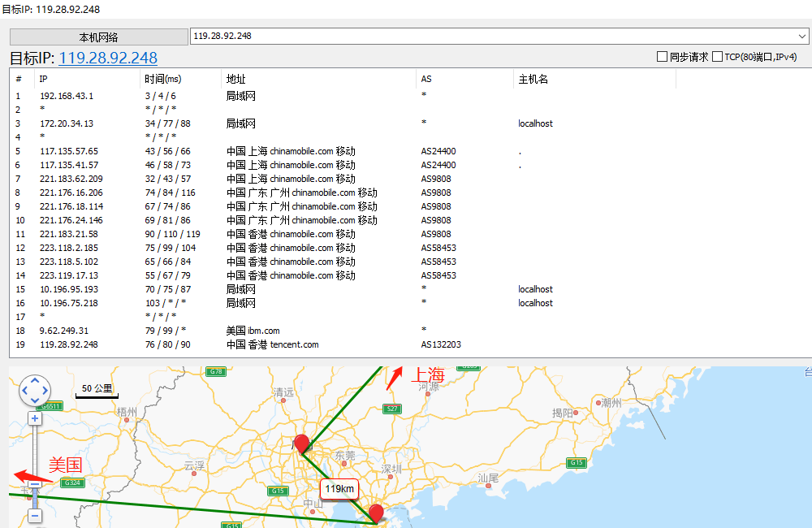Image resolution: width=812 pixels, height=528 pixels.
Task: Click the 东莞 city label on map
Action: pos(345,455)
